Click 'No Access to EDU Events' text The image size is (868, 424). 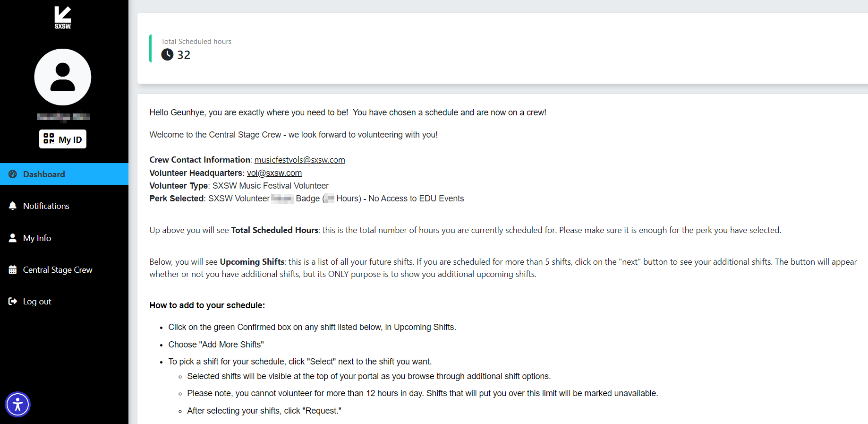pyautogui.click(x=416, y=199)
